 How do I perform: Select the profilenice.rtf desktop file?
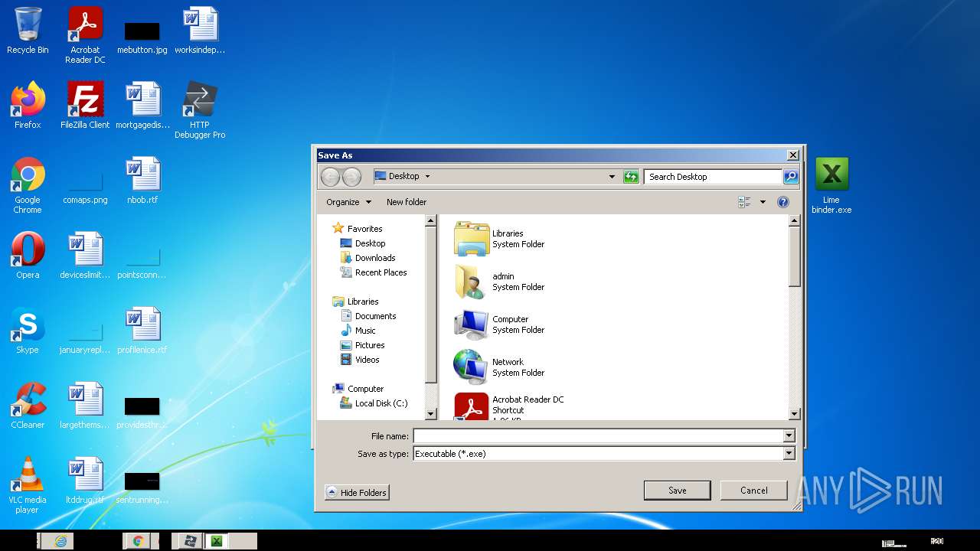[142, 331]
